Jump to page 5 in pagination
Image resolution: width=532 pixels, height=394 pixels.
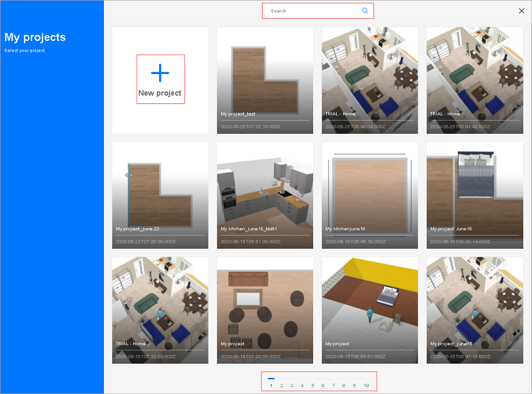[313, 385]
